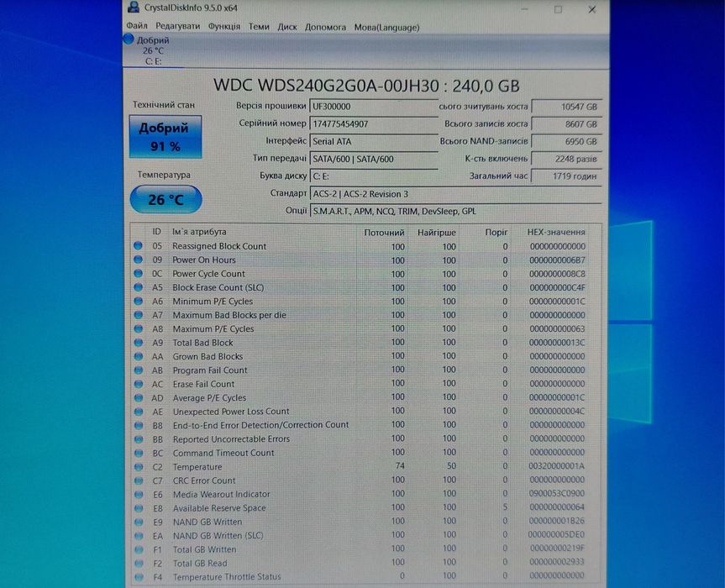Click status orb of E9 NAND GB Written row
725x588 pixels.
tap(139, 522)
